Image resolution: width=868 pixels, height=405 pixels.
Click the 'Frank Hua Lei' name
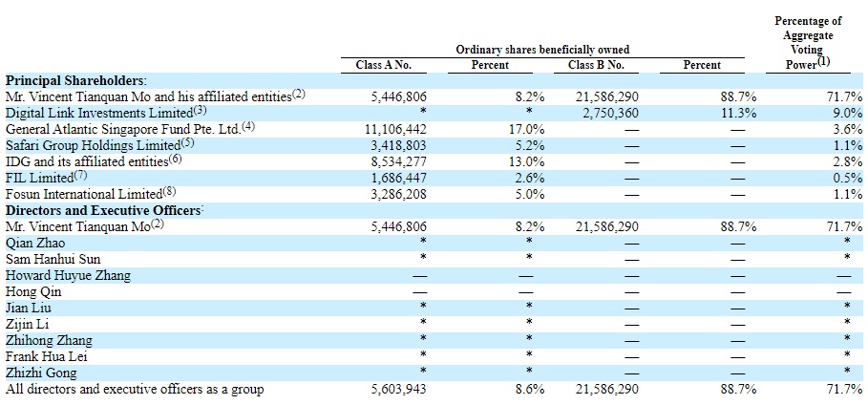pyautogui.click(x=47, y=357)
